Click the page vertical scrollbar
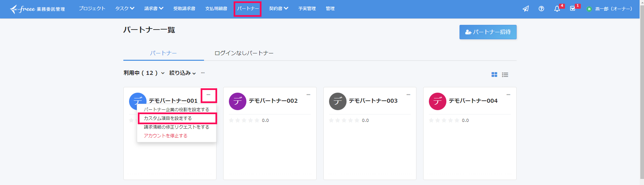 coord(642,92)
